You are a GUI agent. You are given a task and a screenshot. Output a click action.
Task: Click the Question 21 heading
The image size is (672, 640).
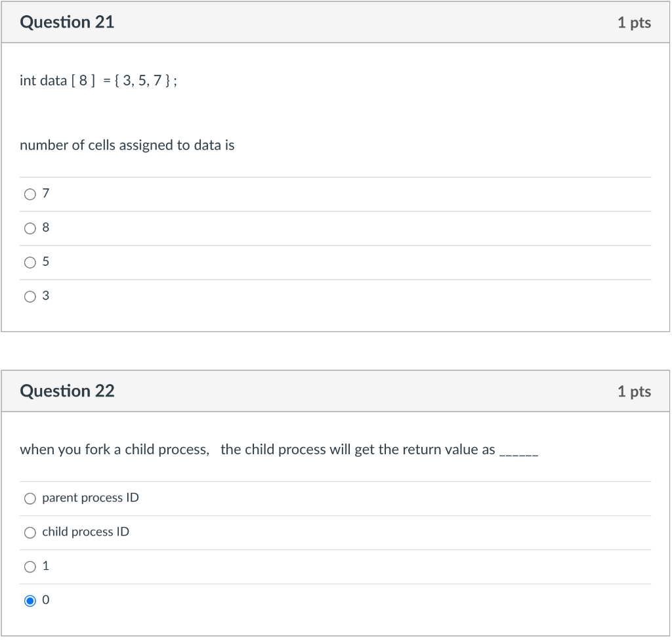(x=68, y=22)
